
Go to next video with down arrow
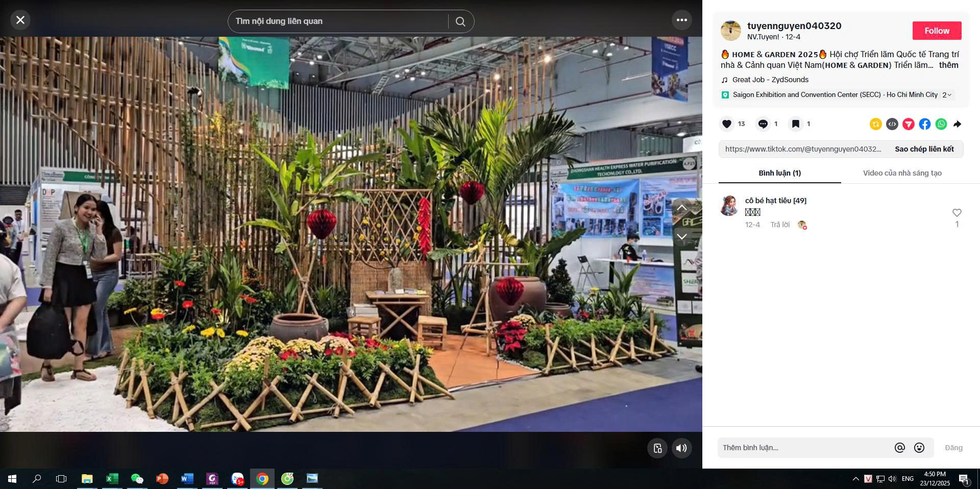tap(681, 237)
